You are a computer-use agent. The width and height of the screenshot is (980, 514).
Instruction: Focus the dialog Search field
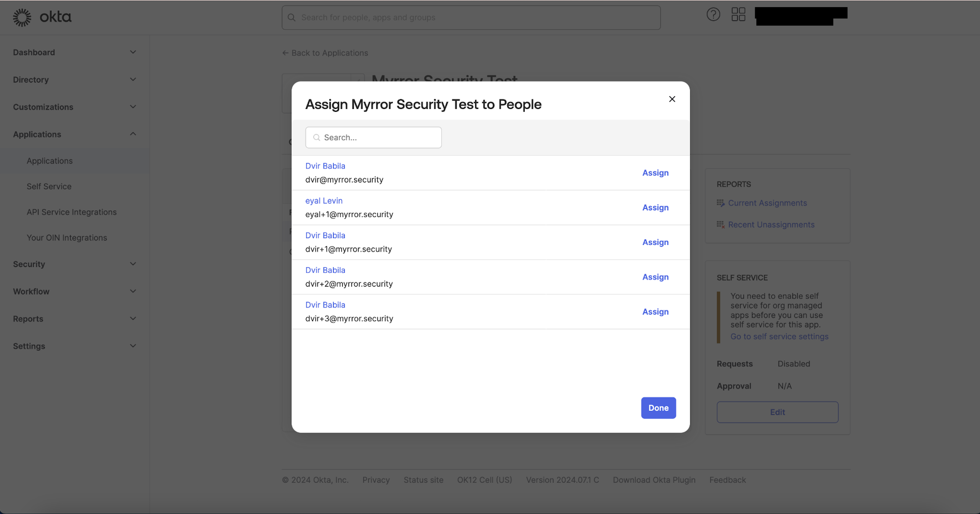pos(373,137)
